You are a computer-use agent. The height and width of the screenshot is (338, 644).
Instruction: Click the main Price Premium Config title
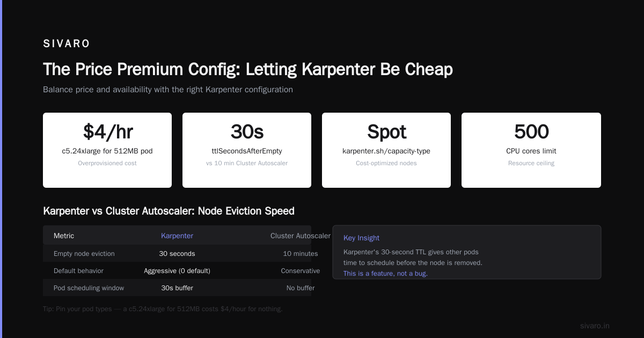click(x=248, y=69)
